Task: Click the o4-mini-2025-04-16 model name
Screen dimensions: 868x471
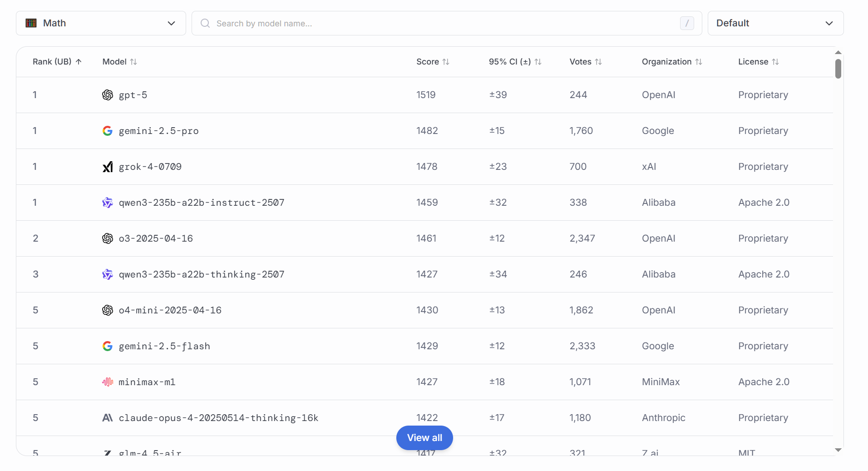Action: [170, 310]
